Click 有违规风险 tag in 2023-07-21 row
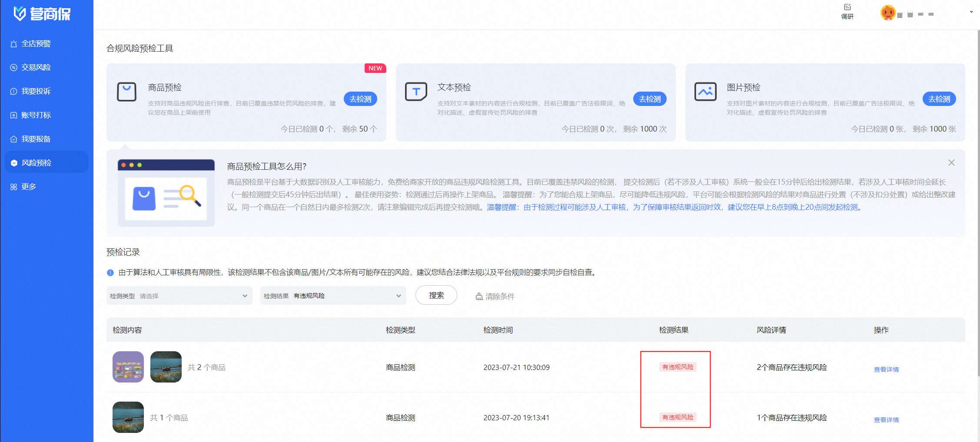Image resolution: width=980 pixels, height=442 pixels. pos(678,367)
